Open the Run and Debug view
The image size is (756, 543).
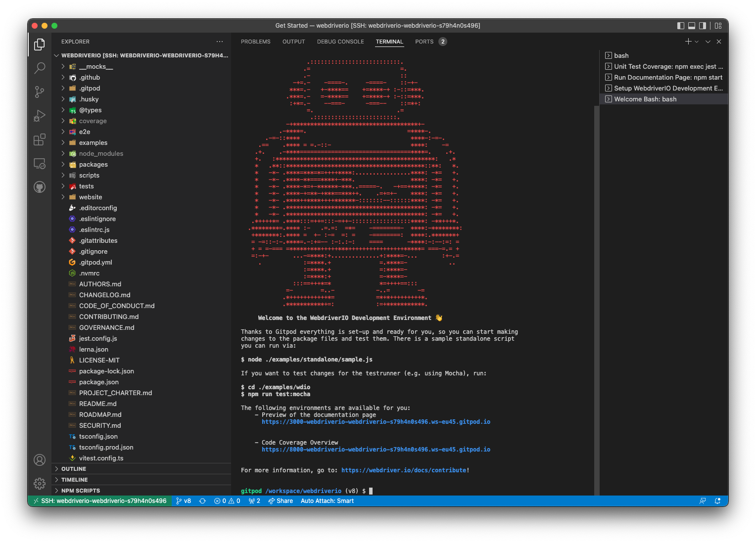point(40,116)
